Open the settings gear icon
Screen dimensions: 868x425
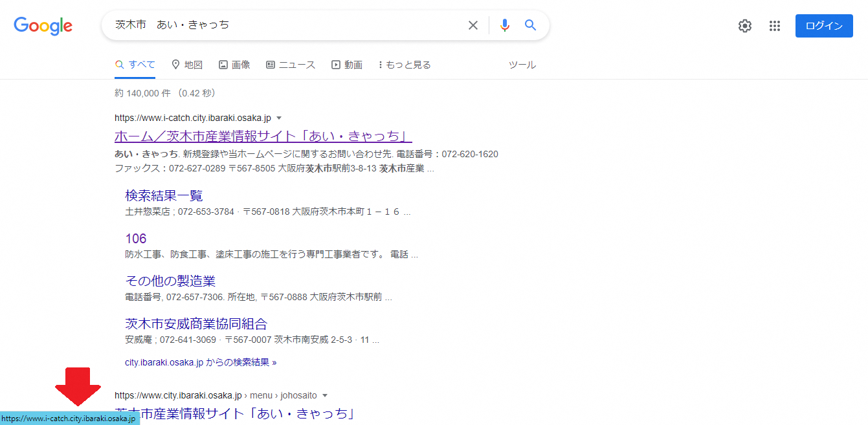click(745, 26)
